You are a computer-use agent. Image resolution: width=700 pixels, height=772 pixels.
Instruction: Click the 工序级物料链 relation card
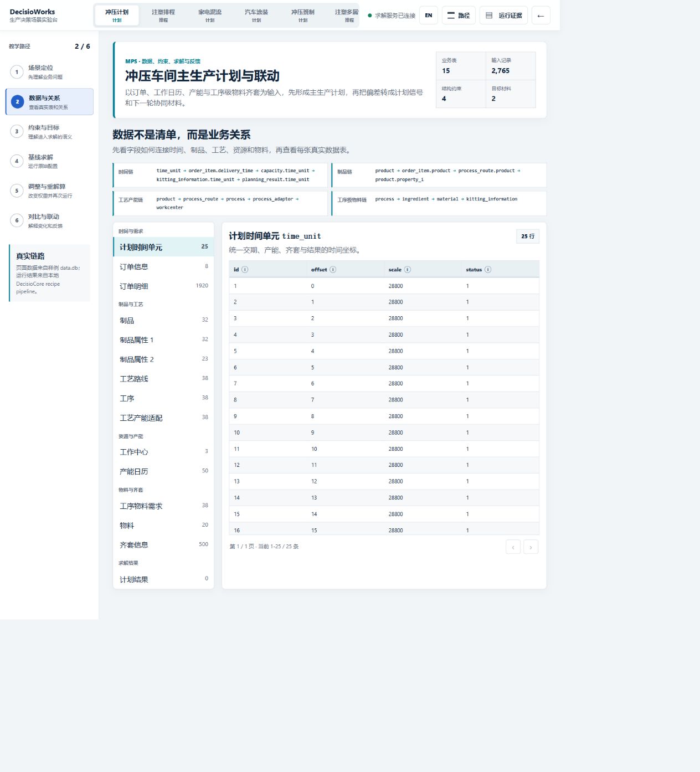tap(439, 203)
